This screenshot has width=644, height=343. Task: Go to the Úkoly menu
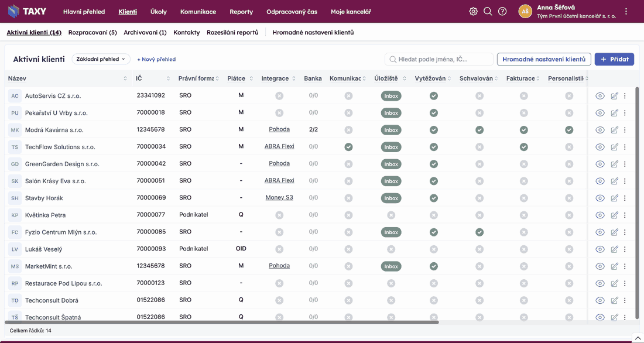(x=159, y=12)
